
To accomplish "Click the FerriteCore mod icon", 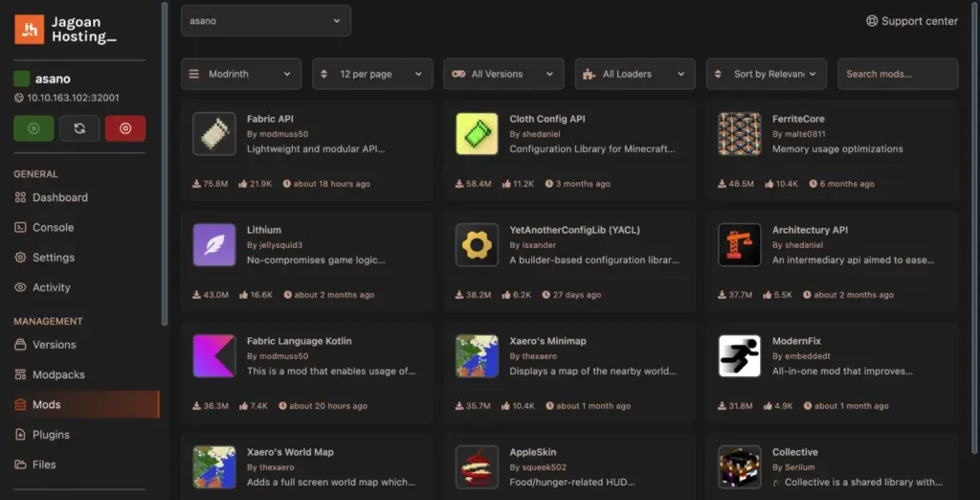I will coord(740,134).
